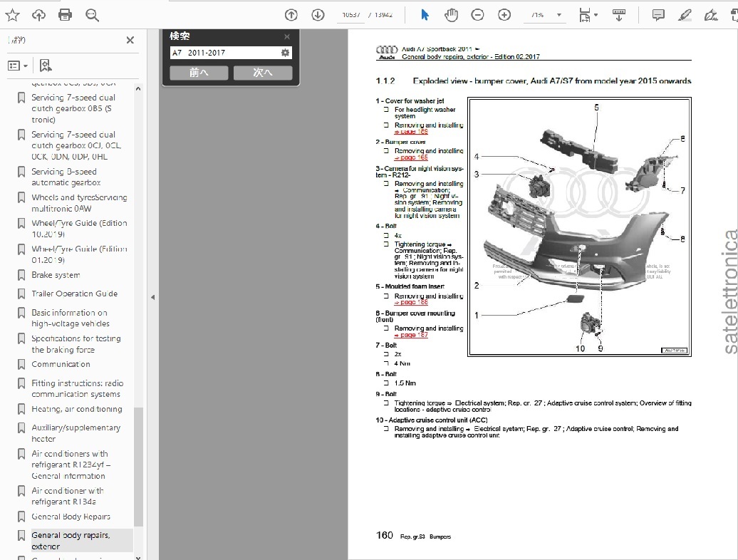Open Fitting instructions: radio communication systems bookmark
This screenshot has height=560, width=738.
(x=77, y=389)
